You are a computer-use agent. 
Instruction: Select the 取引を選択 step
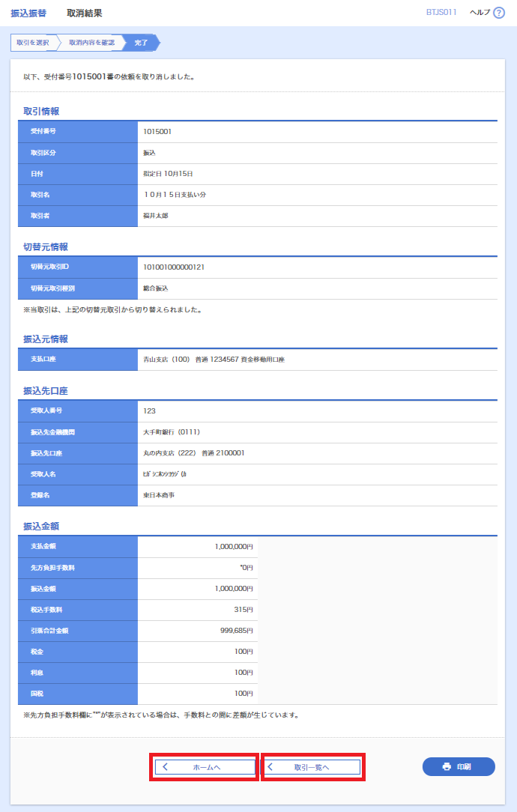(x=33, y=43)
